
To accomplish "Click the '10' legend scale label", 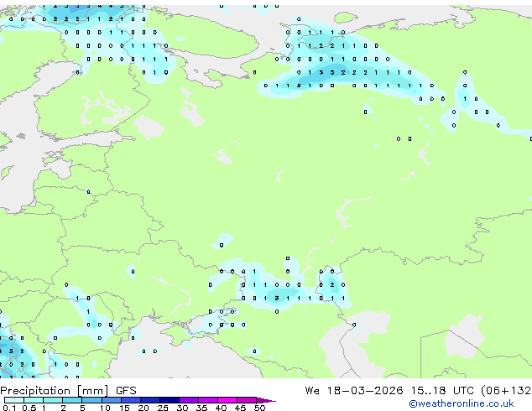I will pos(105,408).
